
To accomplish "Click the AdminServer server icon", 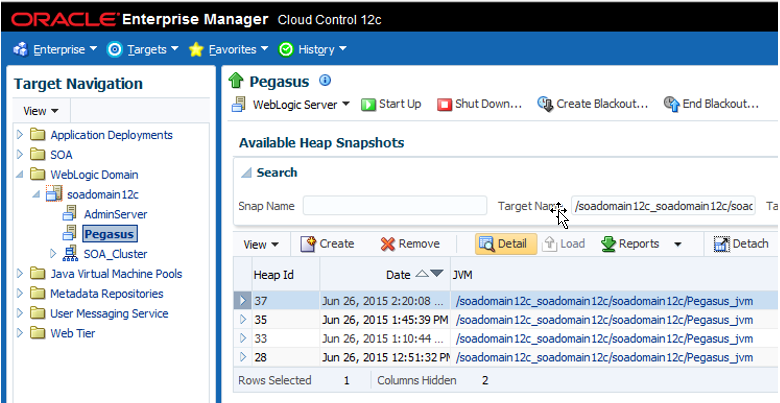I will pos(70,214).
